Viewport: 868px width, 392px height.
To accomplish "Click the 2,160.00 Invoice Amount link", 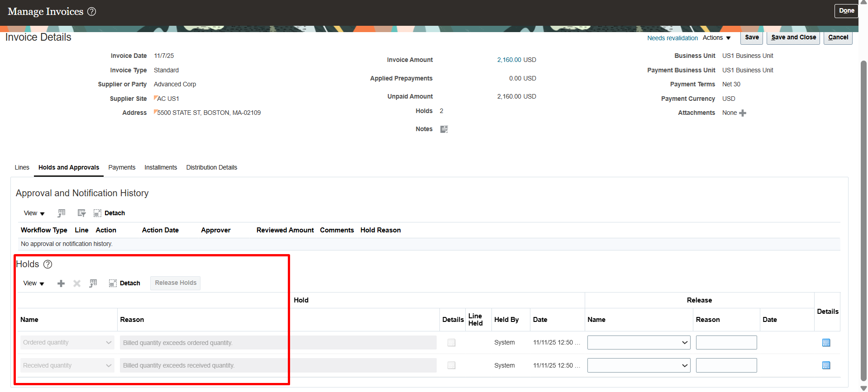I will click(509, 60).
